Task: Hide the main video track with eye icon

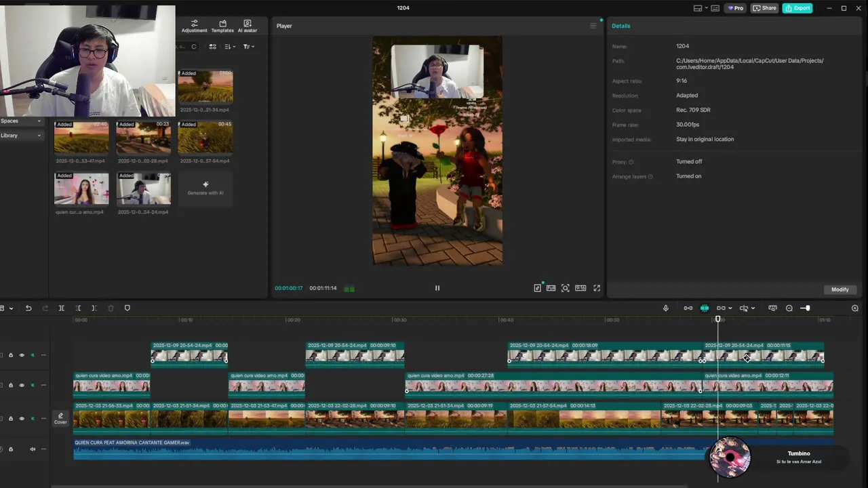Action: [x=21, y=419]
